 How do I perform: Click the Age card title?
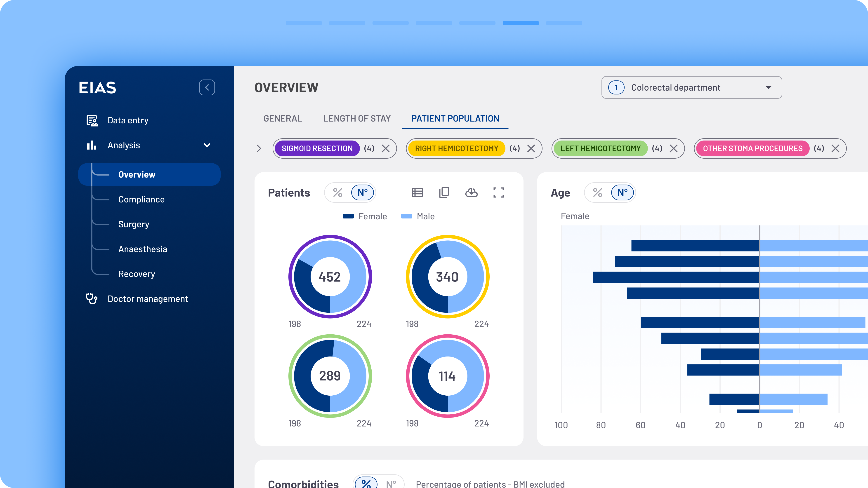pyautogui.click(x=560, y=193)
